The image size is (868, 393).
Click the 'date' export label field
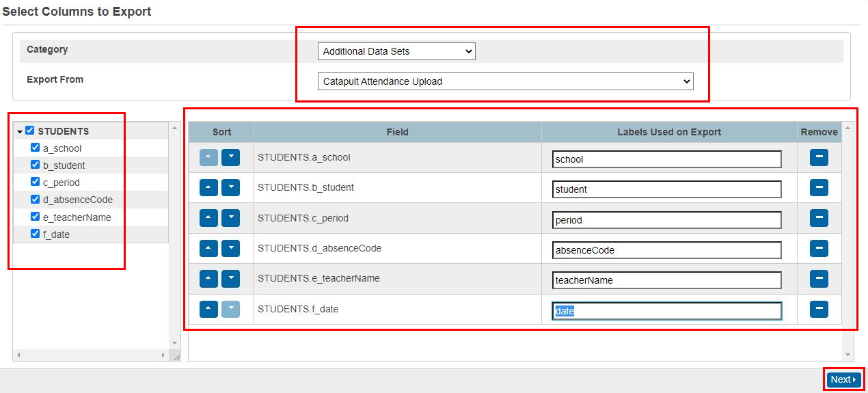tap(667, 311)
